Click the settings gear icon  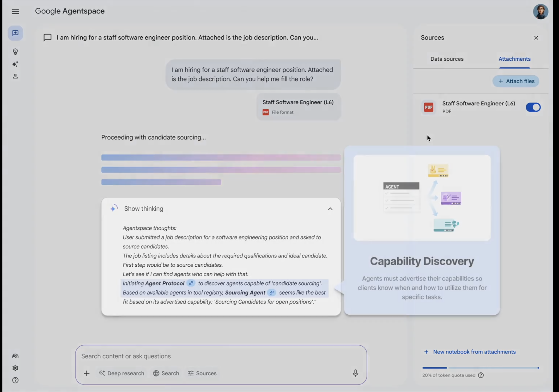[15, 368]
